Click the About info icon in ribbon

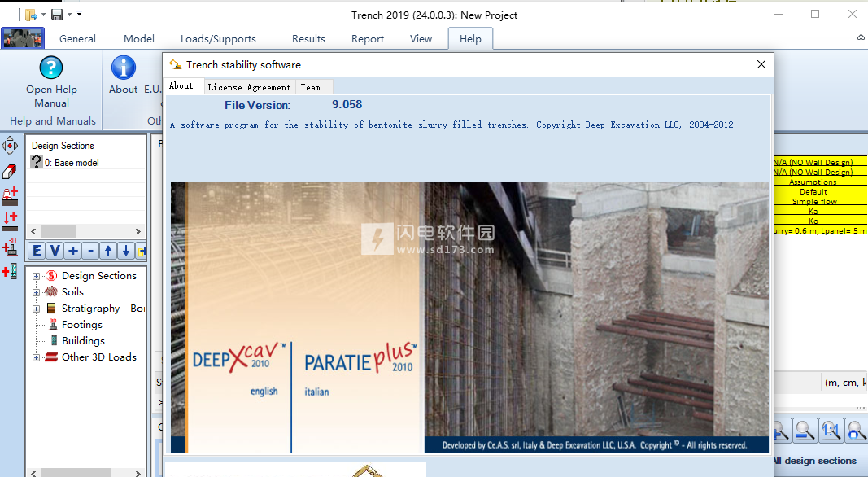[124, 68]
